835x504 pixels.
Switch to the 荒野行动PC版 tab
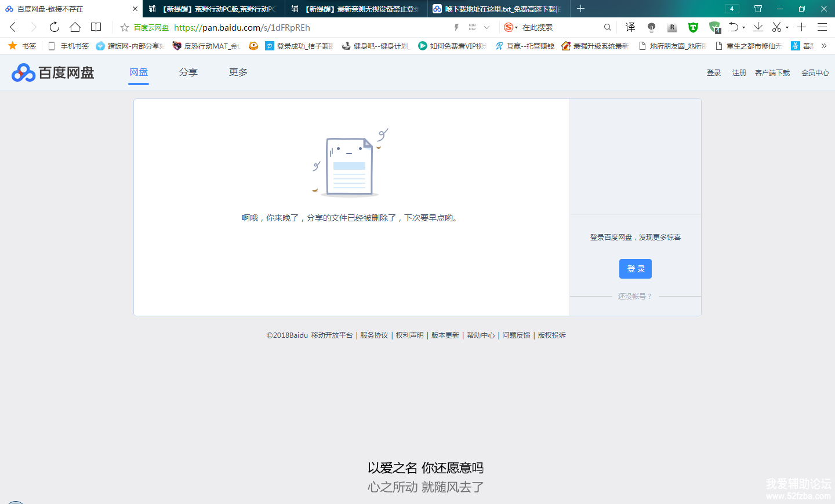(x=213, y=9)
